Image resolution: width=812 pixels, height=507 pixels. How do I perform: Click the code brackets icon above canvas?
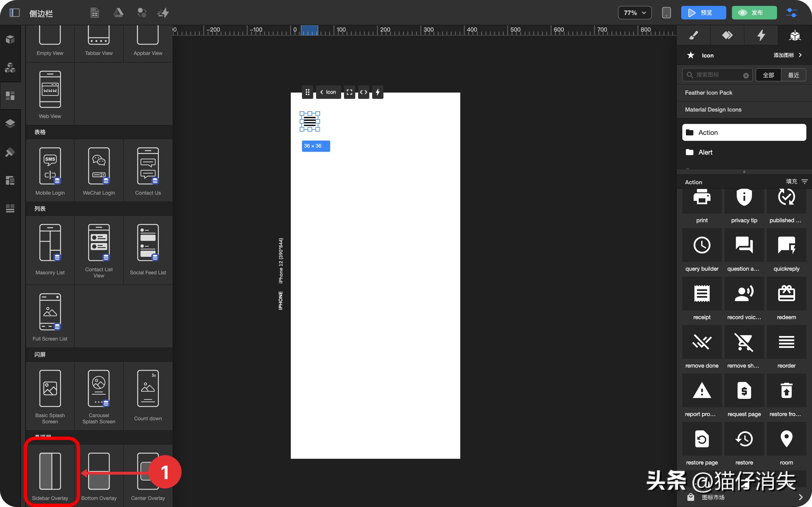click(x=363, y=92)
